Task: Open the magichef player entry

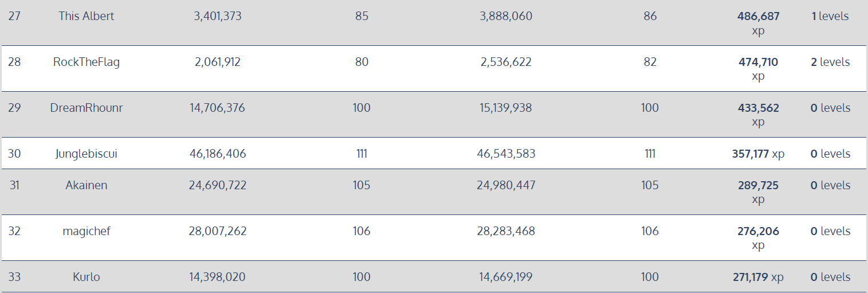Action: click(x=87, y=231)
